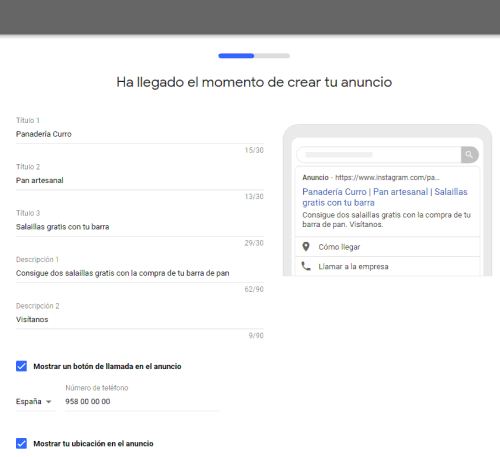Click the dropdown arrow next to España
This screenshot has width=500, height=457.
click(x=49, y=402)
